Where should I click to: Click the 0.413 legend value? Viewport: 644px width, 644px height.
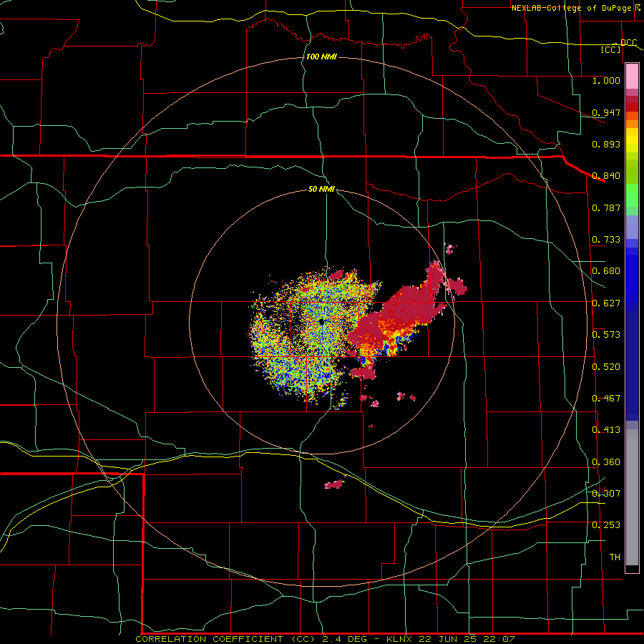pos(606,430)
